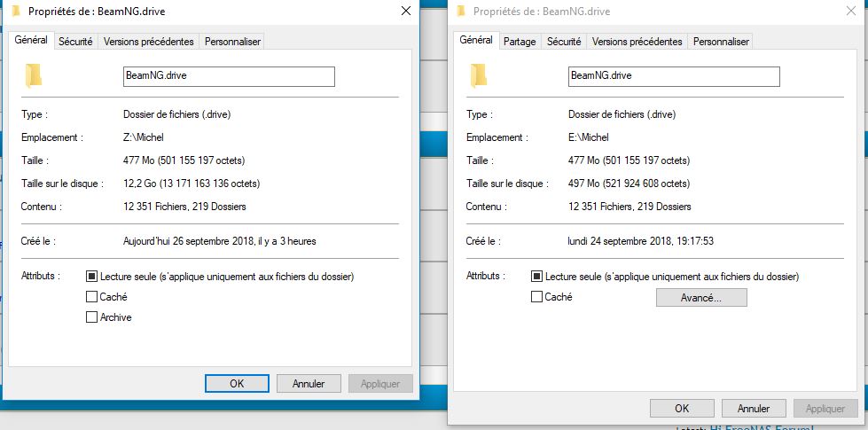Screen dimensions: 868x430
Task: Switch to Sécurité tab in the left window
Action: [75, 42]
